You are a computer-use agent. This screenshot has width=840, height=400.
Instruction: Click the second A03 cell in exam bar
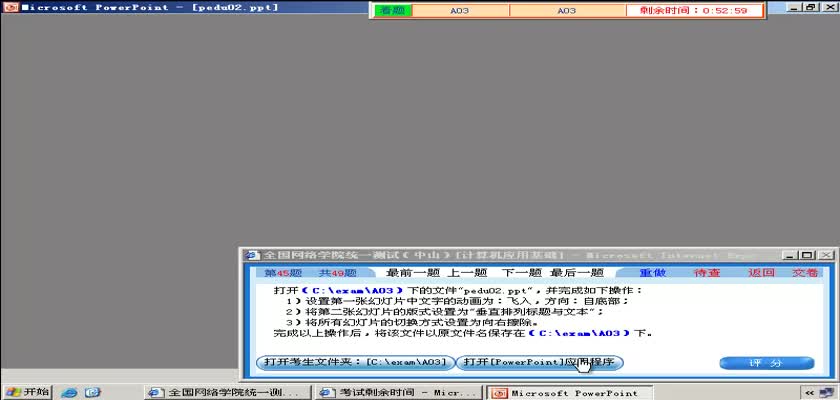567,11
